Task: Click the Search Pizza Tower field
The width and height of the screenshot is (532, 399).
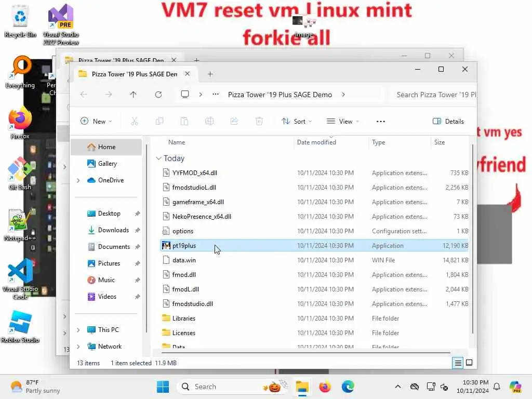Action: pos(434,95)
